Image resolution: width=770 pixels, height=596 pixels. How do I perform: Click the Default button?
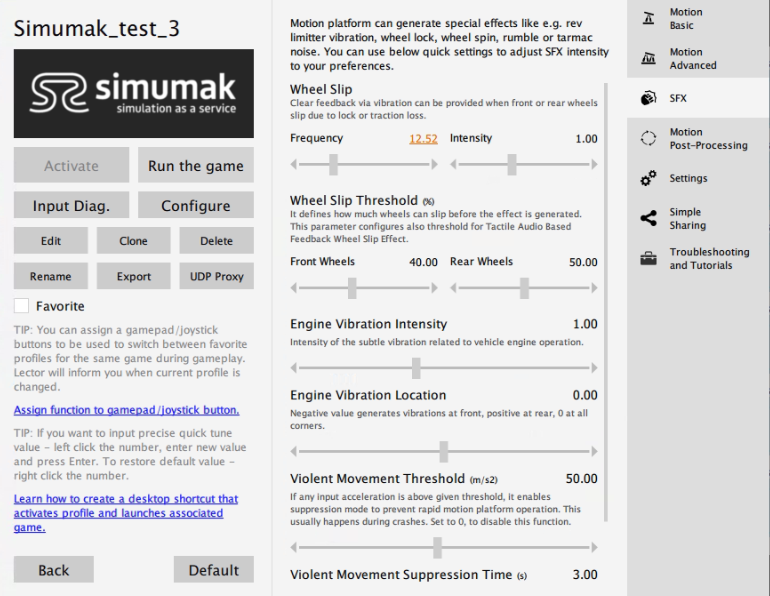point(213,570)
